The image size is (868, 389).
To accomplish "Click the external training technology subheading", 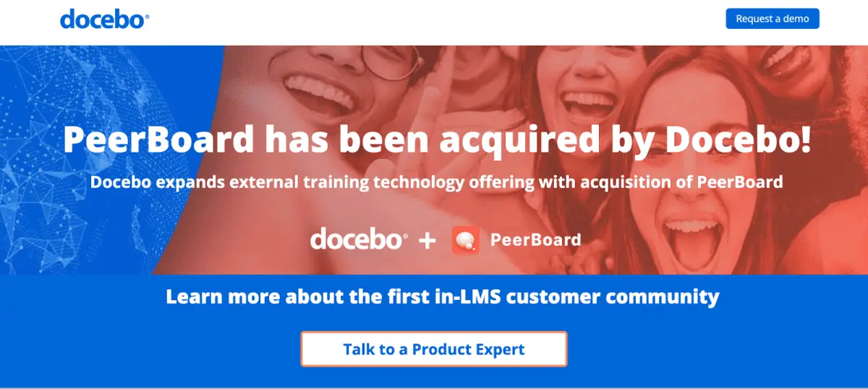I will 437,181.
